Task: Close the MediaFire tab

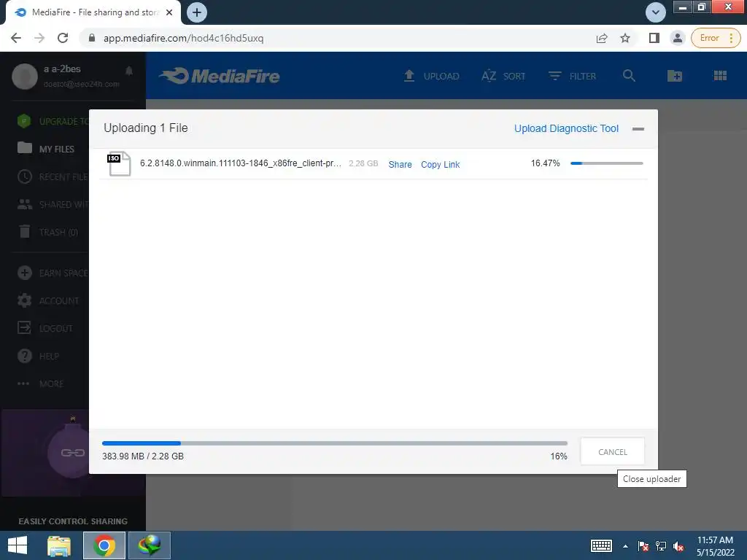Action: [x=169, y=12]
